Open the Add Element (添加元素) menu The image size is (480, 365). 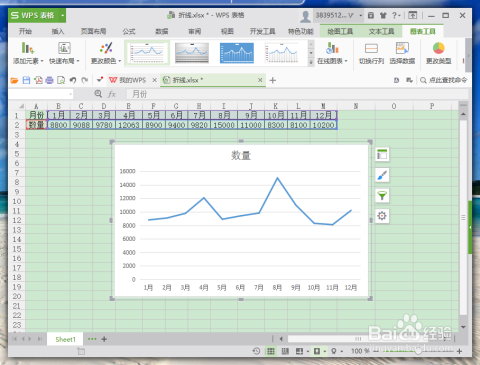tap(28, 53)
